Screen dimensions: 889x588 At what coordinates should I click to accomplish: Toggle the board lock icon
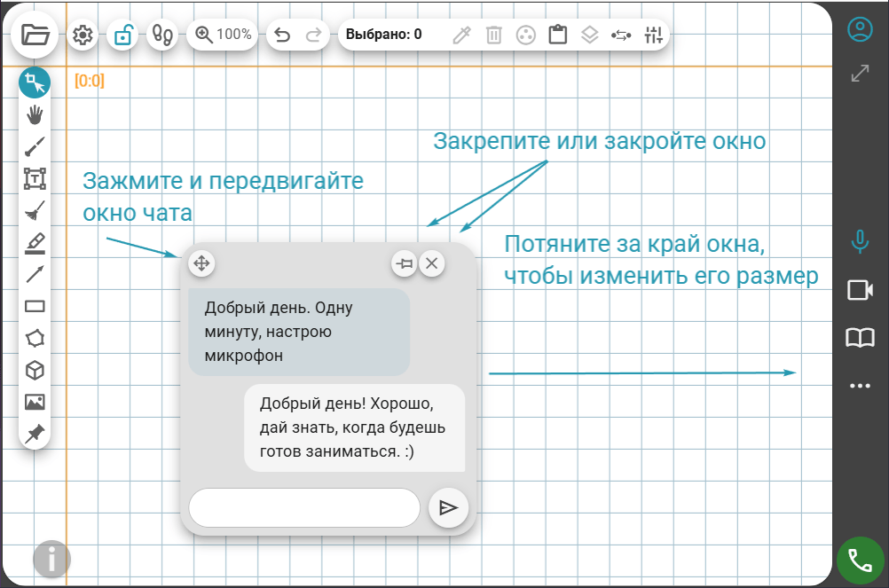click(x=123, y=35)
